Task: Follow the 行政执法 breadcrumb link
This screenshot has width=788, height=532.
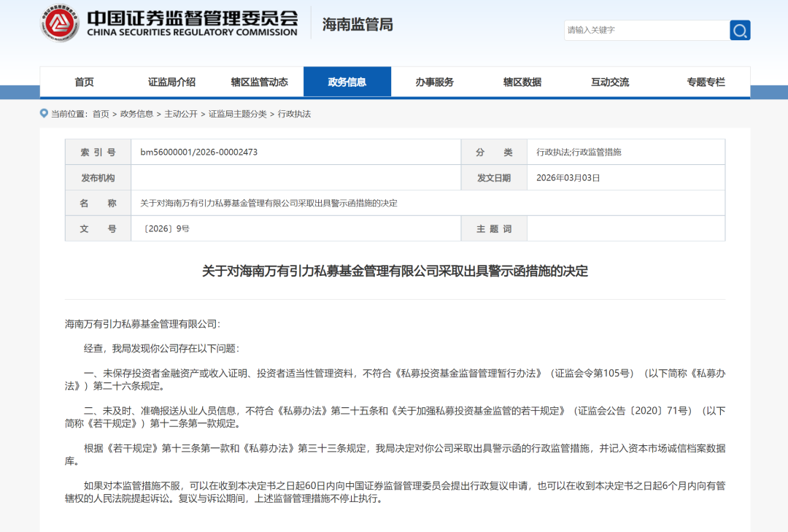Action: click(x=295, y=114)
